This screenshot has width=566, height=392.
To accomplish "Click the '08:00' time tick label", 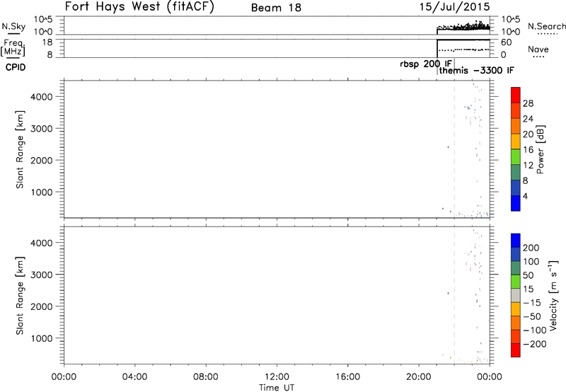I will tap(205, 377).
